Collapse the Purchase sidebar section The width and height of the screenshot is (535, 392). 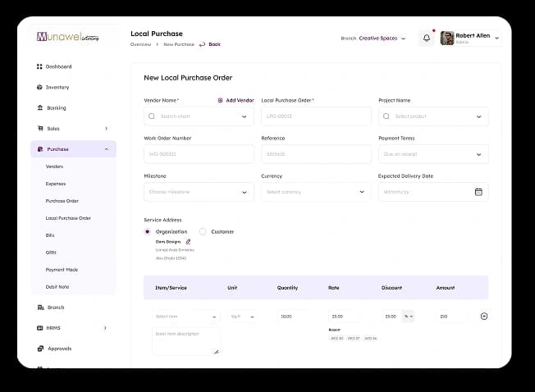(107, 149)
